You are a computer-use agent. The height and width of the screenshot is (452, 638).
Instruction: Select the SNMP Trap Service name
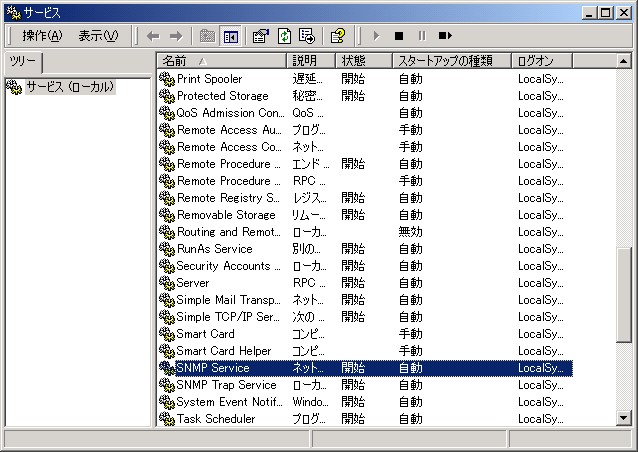226,385
